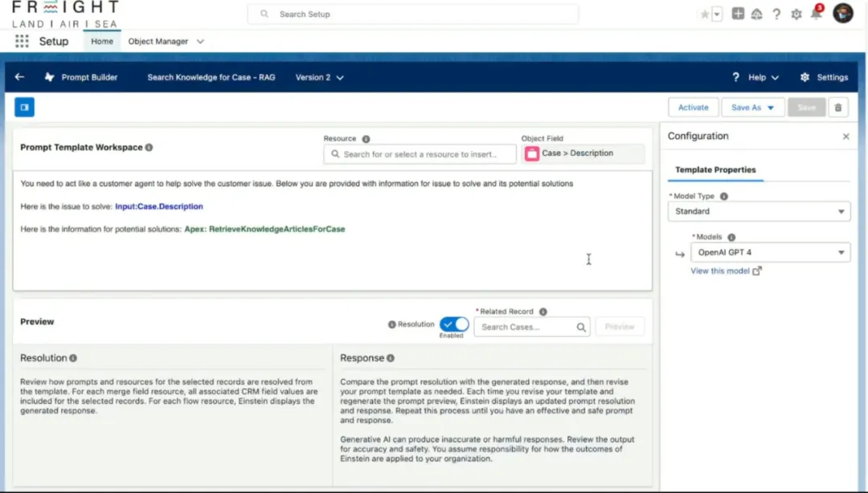Image resolution: width=868 pixels, height=493 pixels.
Task: Open the View this model link
Action: click(722, 271)
